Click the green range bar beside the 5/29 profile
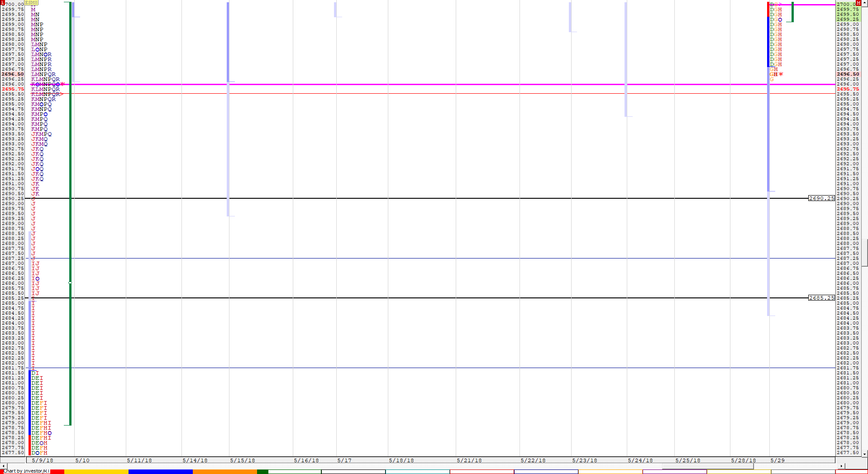 point(792,12)
